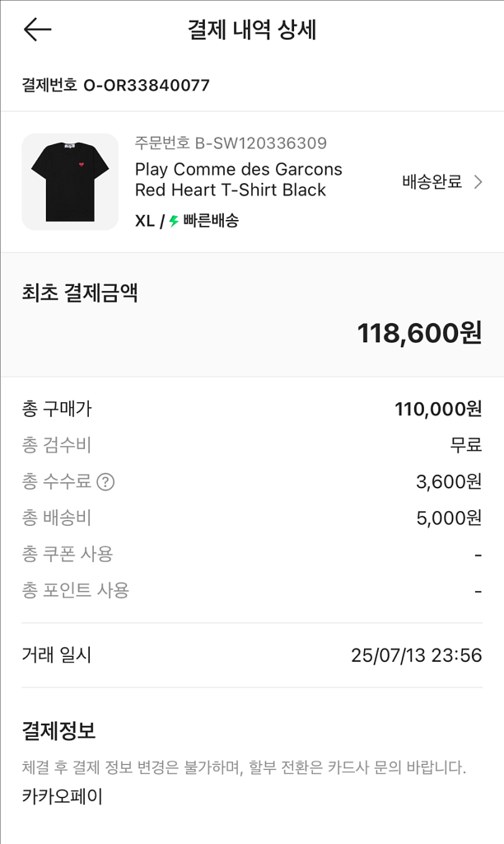Tap the 5,000원 shipping fee amount
The image size is (504, 844).
(x=449, y=518)
